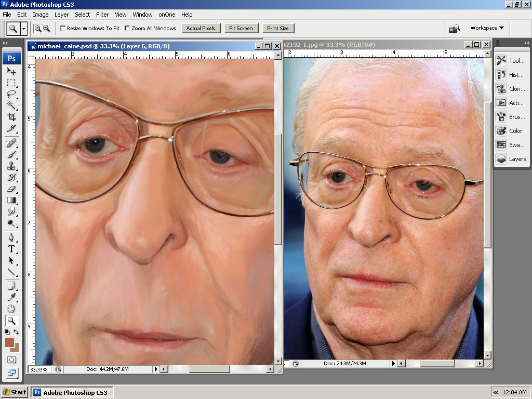This screenshot has height=399, width=532.
Task: Select the Brush tool
Action: point(11,154)
